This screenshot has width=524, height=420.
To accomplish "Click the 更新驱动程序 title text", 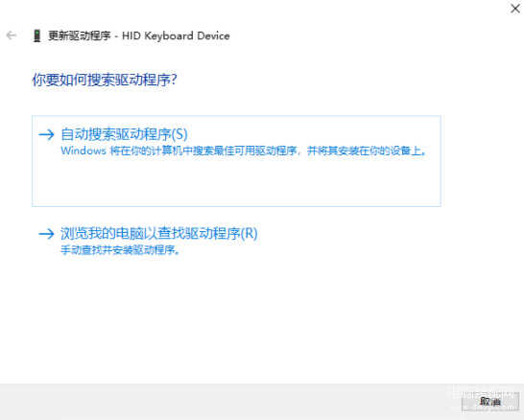I will coord(80,35).
